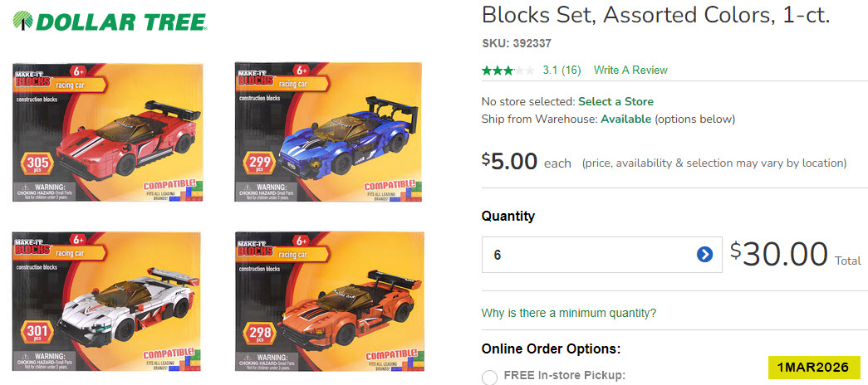Open the 3.1 (16) reviews count
This screenshot has width=868, height=385.
(562, 71)
